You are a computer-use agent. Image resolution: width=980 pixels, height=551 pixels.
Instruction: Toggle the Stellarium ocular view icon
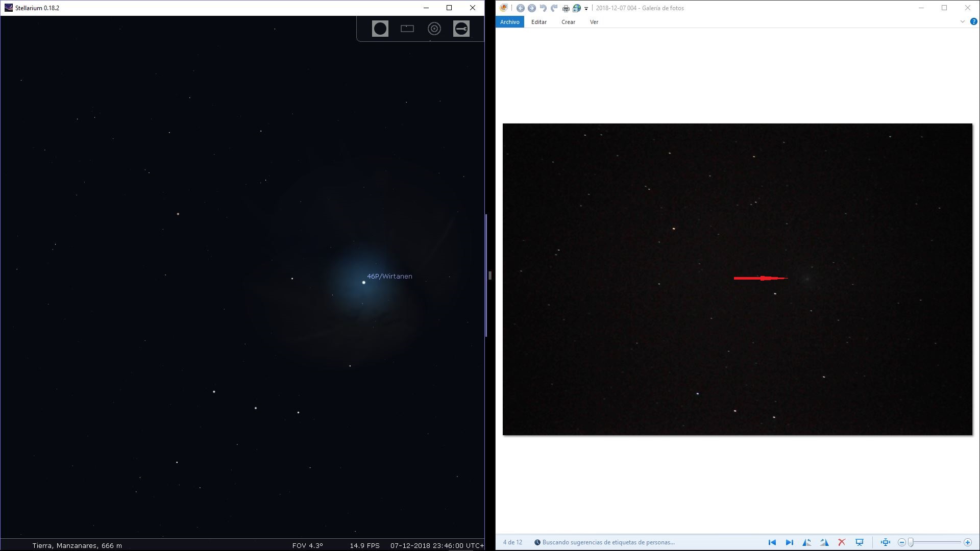pos(380,29)
